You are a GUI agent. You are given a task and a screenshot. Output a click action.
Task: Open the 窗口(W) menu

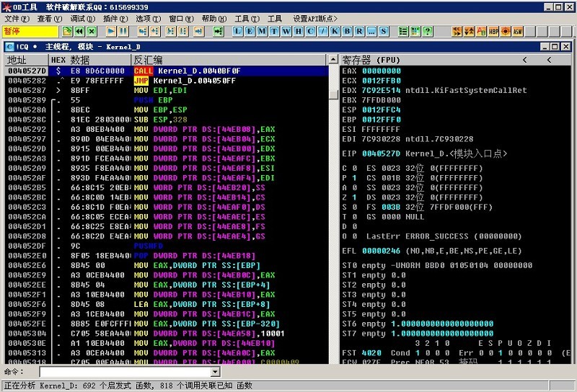coord(182,19)
